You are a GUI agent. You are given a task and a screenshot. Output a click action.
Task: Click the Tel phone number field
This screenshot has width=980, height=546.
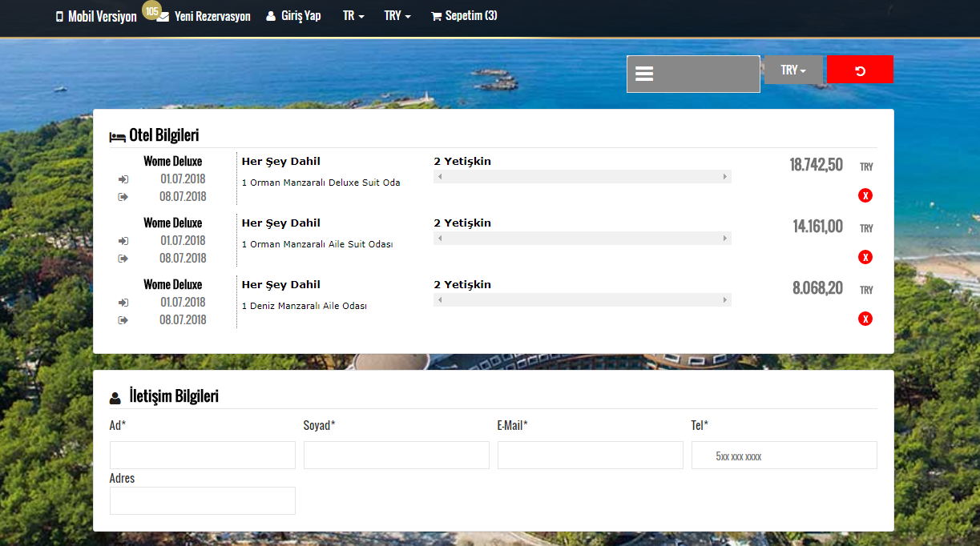click(x=784, y=455)
